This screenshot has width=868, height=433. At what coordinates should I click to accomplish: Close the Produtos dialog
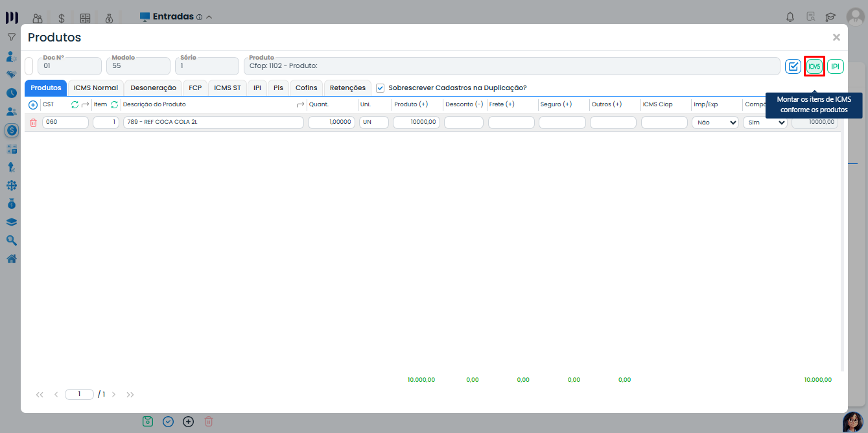tap(836, 38)
